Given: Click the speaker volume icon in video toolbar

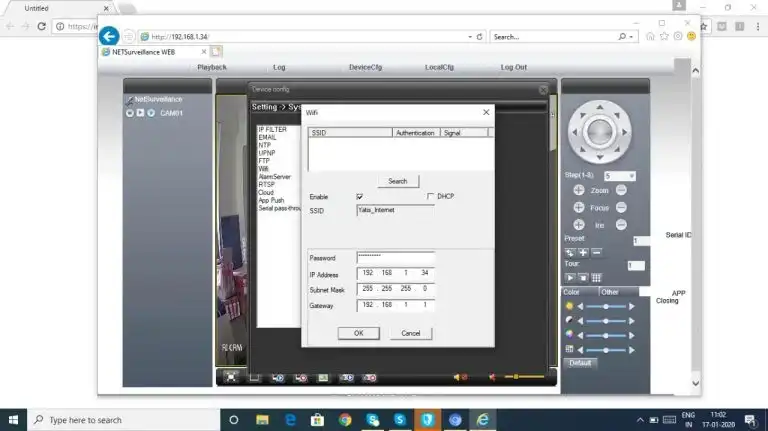Looking at the screenshot, I should click(459, 377).
